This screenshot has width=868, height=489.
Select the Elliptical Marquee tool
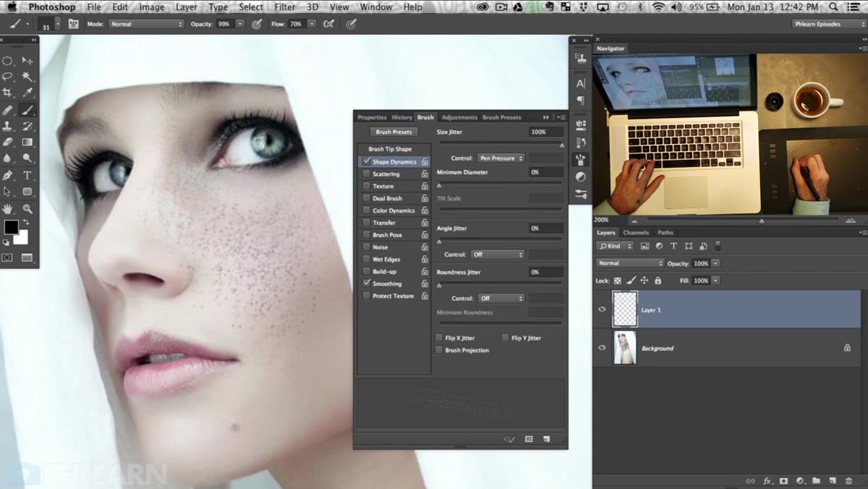coord(8,61)
